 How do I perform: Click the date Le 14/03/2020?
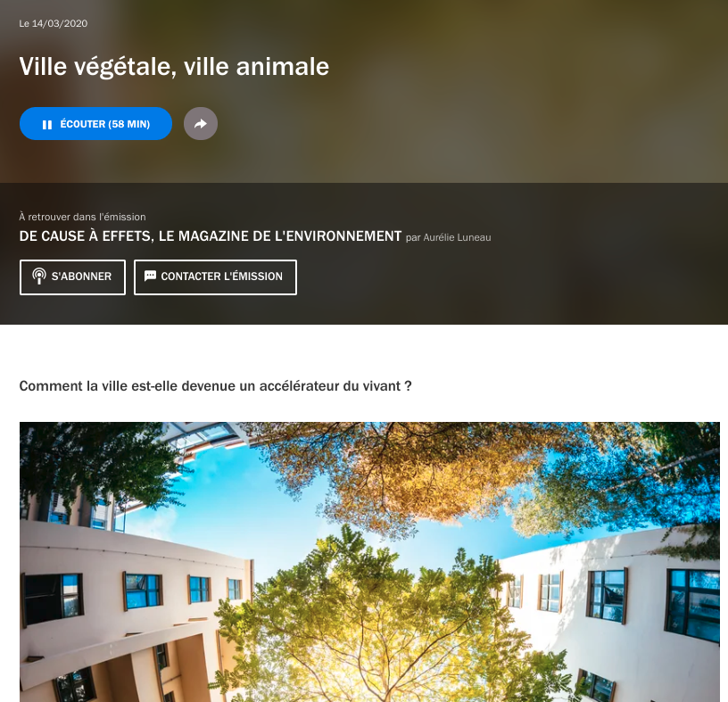53,24
